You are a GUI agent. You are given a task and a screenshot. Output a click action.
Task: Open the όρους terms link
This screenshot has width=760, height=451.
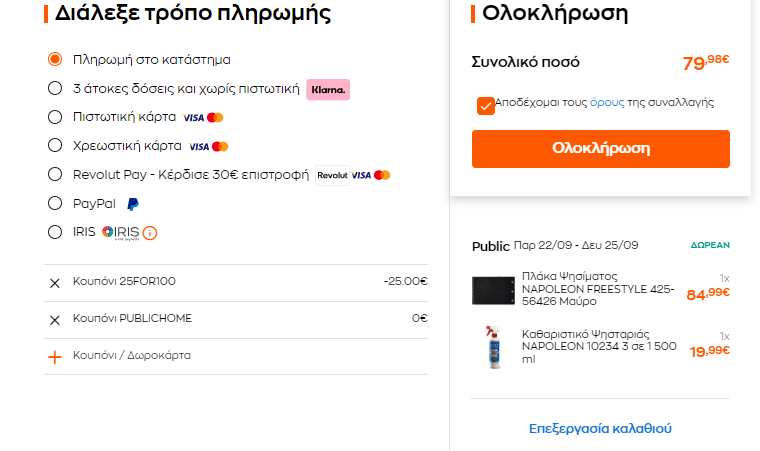(607, 102)
